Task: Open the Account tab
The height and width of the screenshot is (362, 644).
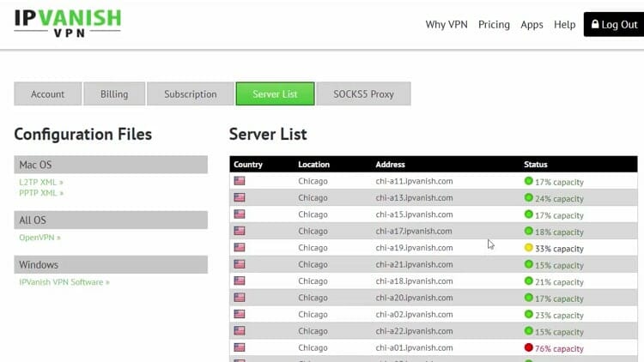Action: 48,94
